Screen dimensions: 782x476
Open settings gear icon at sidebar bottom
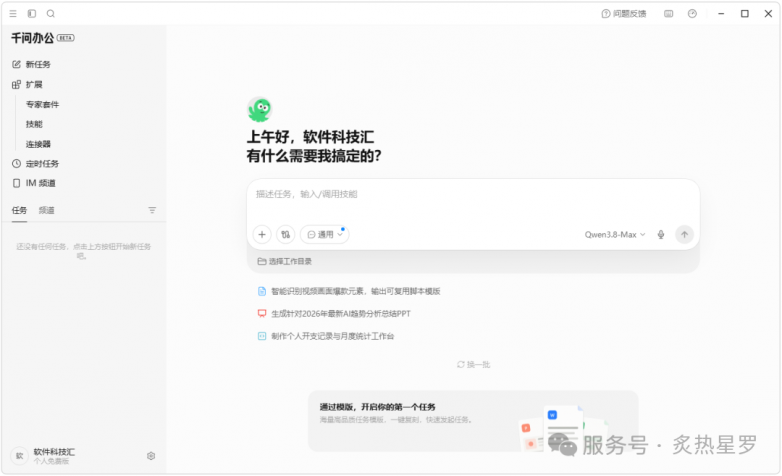click(151, 456)
